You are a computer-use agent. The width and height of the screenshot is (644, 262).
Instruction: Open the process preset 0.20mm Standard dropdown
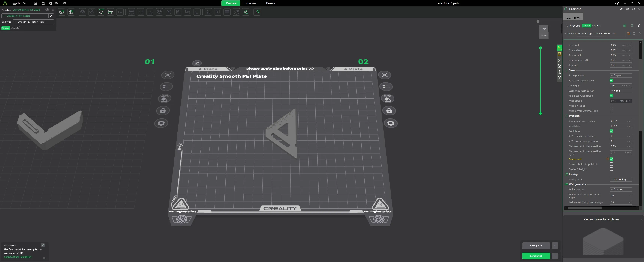pos(595,33)
